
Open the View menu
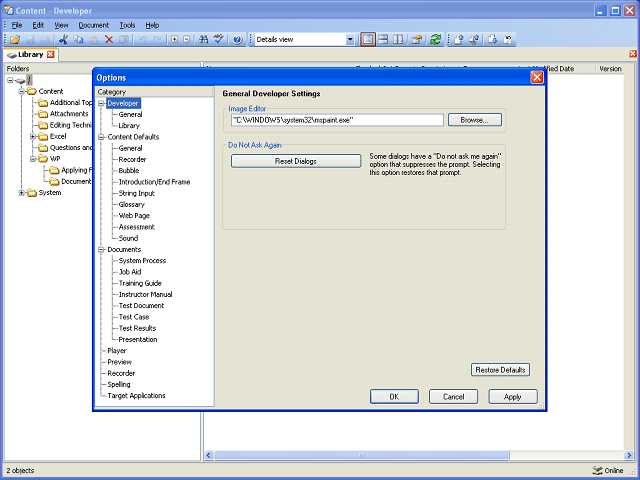click(x=61, y=25)
